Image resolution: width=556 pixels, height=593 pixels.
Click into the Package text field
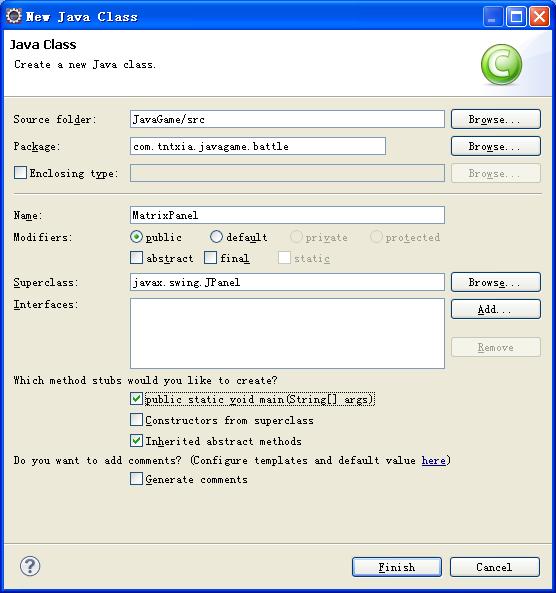click(258, 146)
